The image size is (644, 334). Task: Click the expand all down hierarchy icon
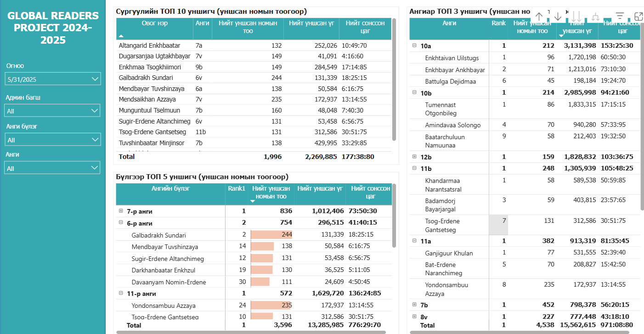tap(596, 17)
